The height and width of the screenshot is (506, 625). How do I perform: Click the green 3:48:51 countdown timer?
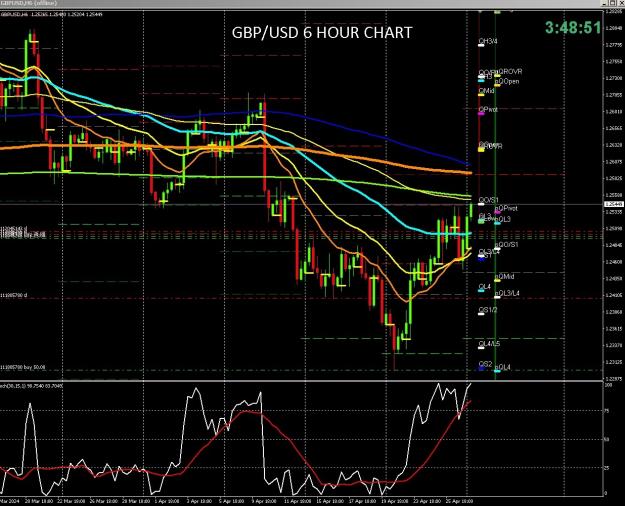click(x=573, y=28)
